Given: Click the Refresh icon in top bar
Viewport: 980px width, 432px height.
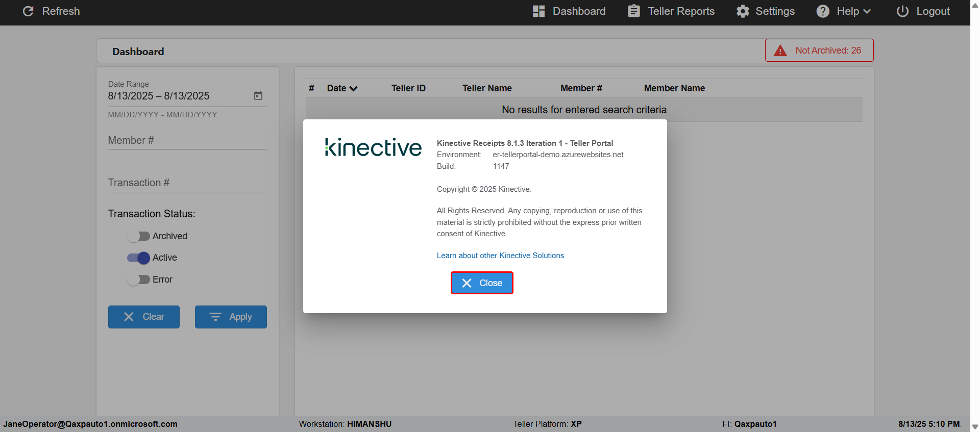Looking at the screenshot, I should (28, 11).
